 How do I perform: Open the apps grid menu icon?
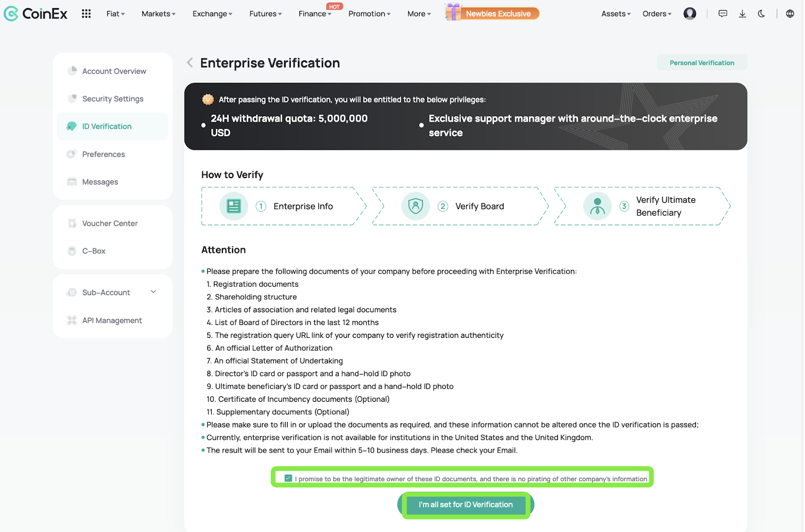point(86,14)
